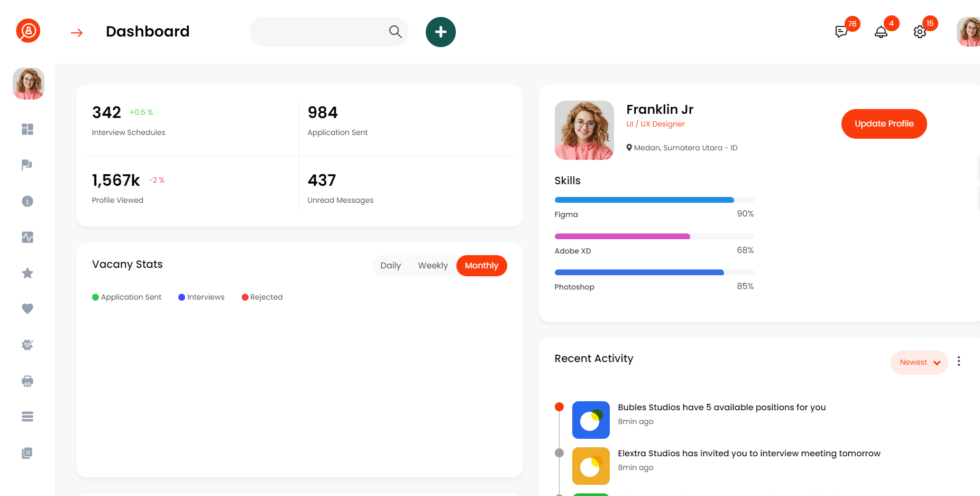The width and height of the screenshot is (980, 496).
Task: Click the +0.5 % change indicator
Action: click(x=141, y=112)
